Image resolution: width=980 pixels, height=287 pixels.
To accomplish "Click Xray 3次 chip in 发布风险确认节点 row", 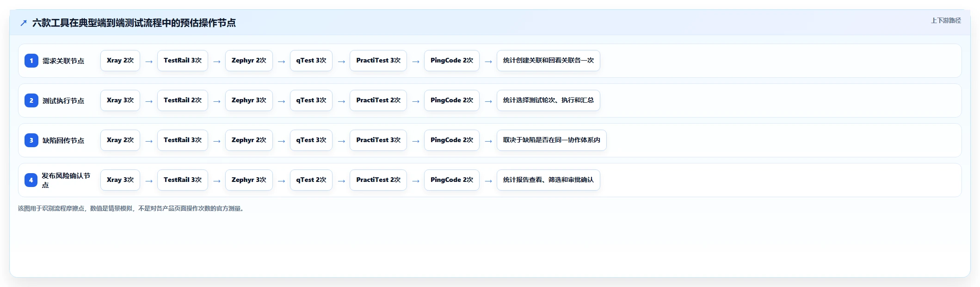I will coord(120,180).
